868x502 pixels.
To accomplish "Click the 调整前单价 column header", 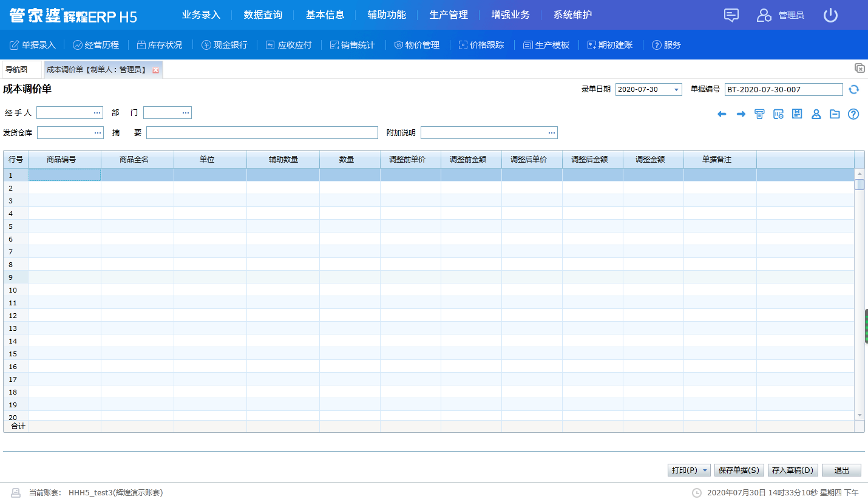I will [x=410, y=160].
